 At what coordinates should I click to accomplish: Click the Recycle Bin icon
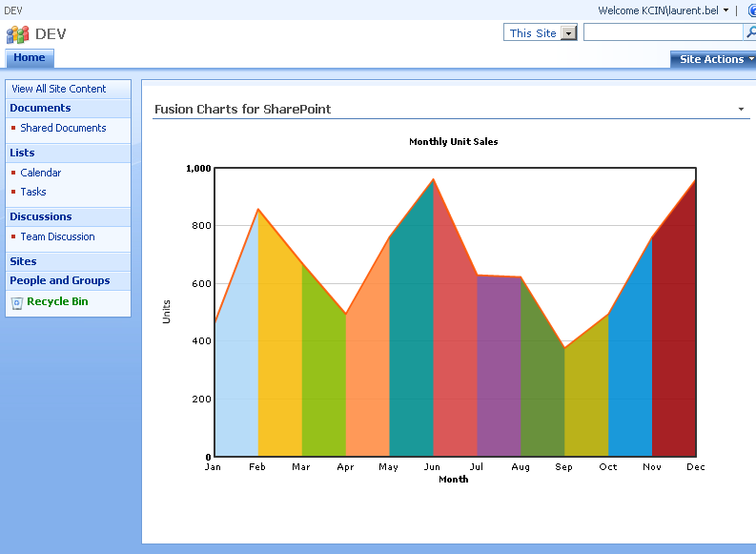pyautogui.click(x=17, y=303)
